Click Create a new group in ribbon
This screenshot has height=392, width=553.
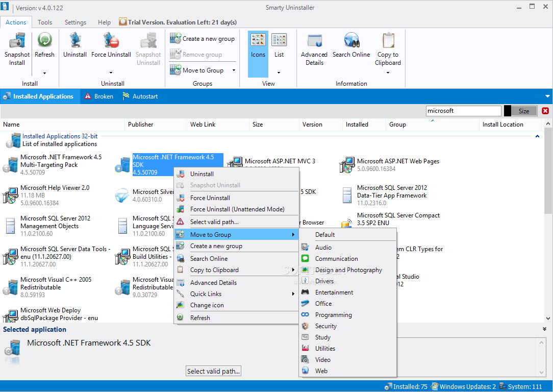203,39
